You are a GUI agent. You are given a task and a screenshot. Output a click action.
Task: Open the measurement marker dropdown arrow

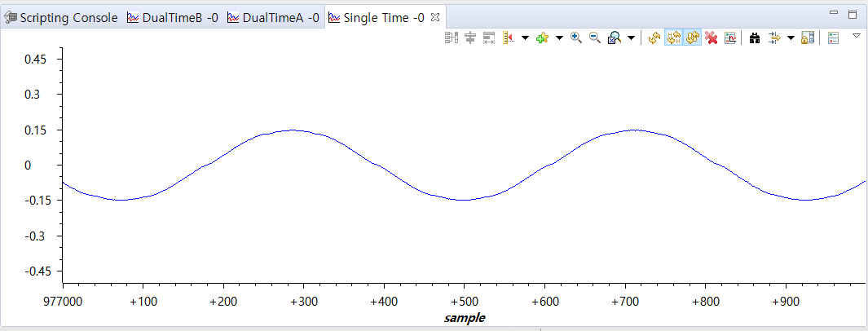[525, 38]
